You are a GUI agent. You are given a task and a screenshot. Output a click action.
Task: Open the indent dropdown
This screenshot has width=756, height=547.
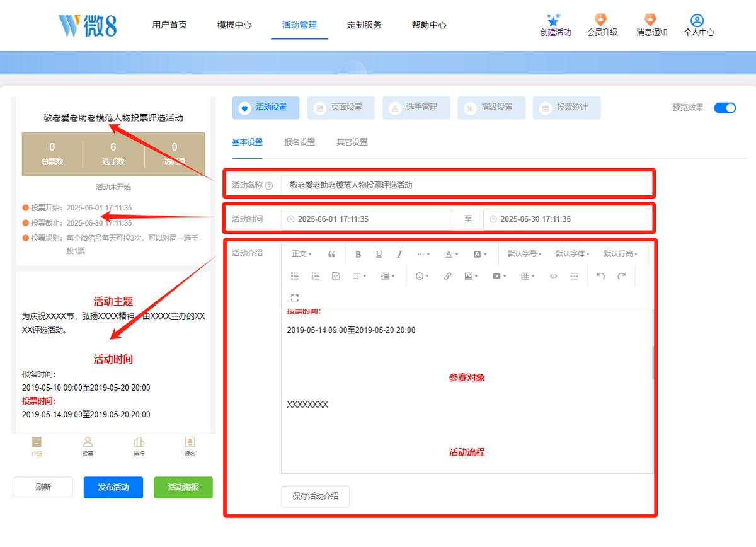tap(387, 276)
